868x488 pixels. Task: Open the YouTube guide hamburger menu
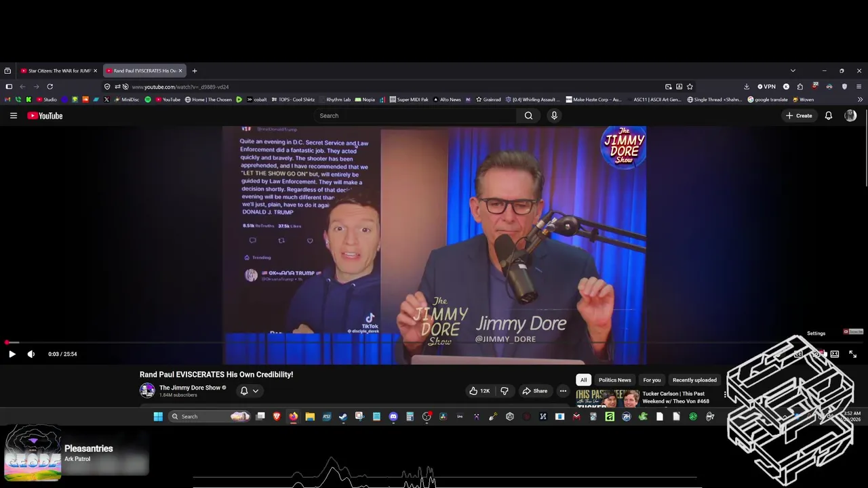pyautogui.click(x=13, y=116)
